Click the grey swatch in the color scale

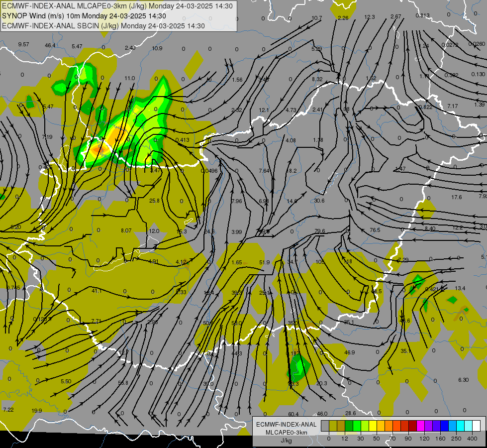coord(325,426)
